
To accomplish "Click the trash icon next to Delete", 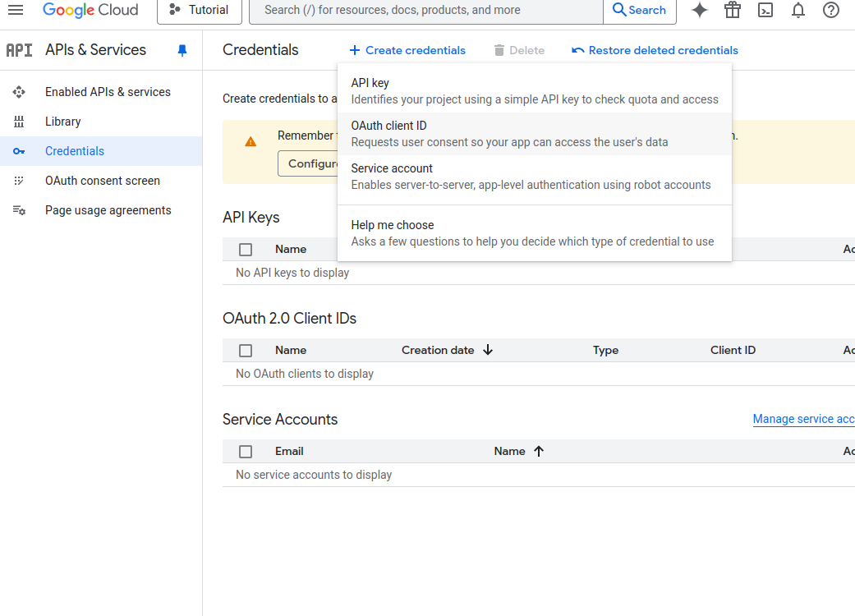I will click(x=499, y=50).
